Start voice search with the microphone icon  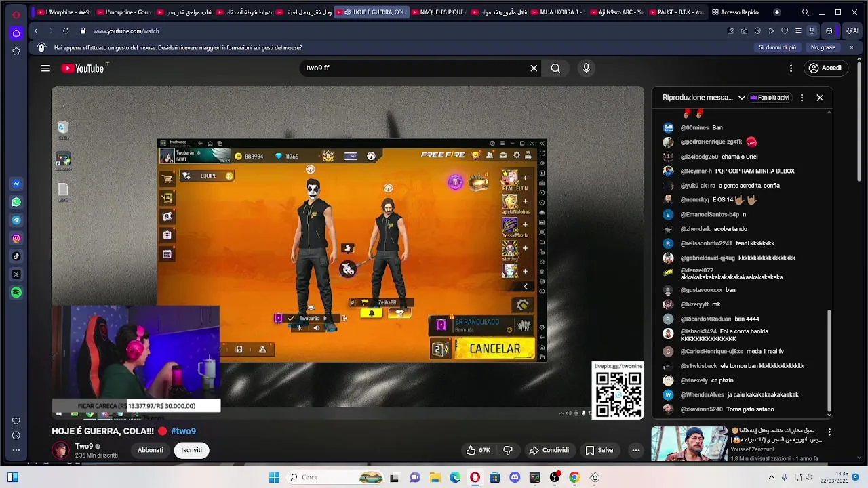[x=586, y=68]
